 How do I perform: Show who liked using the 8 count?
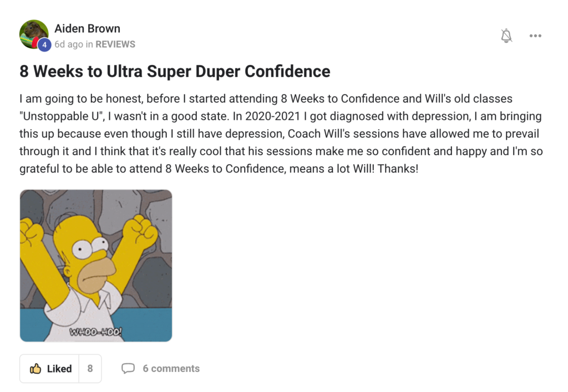tap(90, 369)
